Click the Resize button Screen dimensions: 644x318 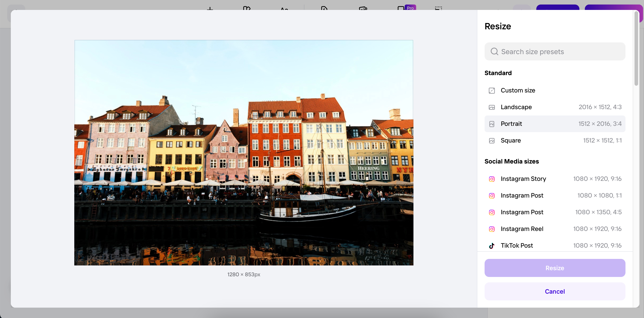click(555, 268)
